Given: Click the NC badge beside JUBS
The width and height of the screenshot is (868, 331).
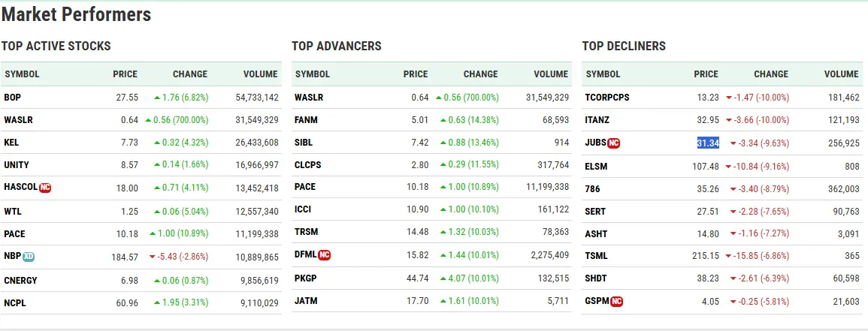Looking at the screenshot, I should click(614, 143).
